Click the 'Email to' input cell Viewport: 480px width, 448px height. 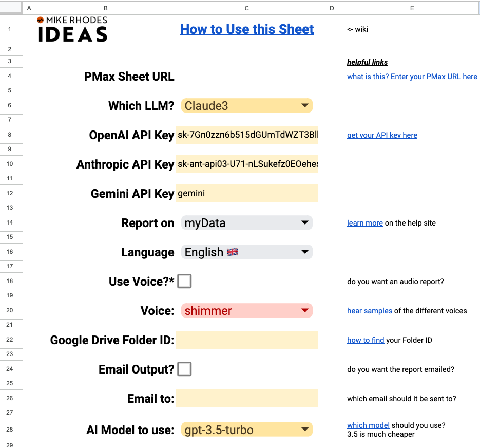click(x=246, y=399)
